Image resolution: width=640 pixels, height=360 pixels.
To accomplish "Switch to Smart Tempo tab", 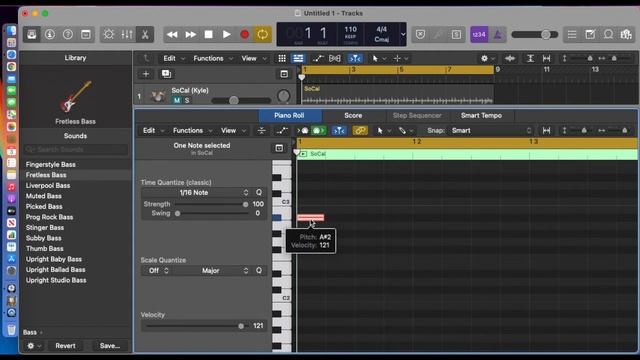I will (481, 116).
